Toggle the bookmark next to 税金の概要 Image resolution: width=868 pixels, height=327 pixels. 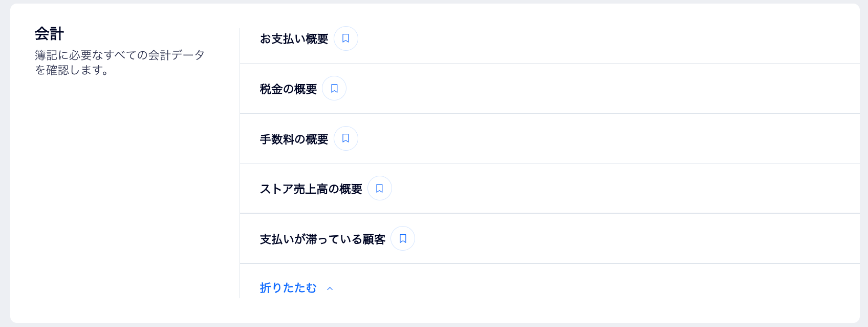334,88
